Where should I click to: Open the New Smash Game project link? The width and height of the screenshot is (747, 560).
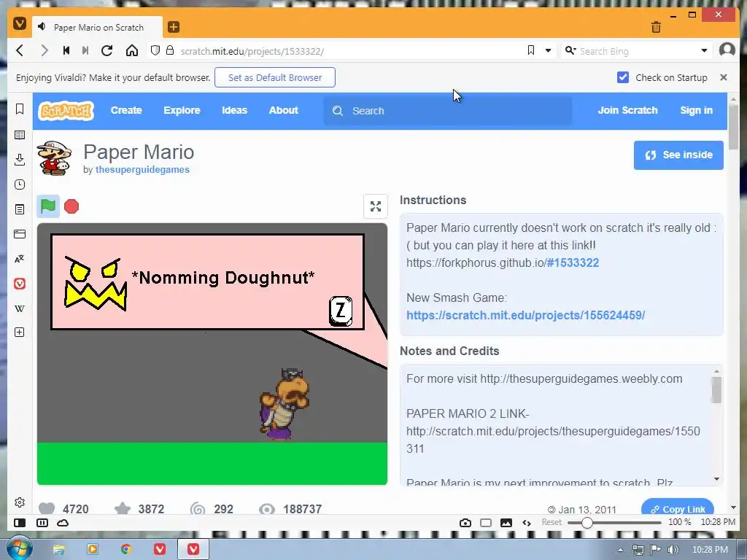(x=525, y=315)
